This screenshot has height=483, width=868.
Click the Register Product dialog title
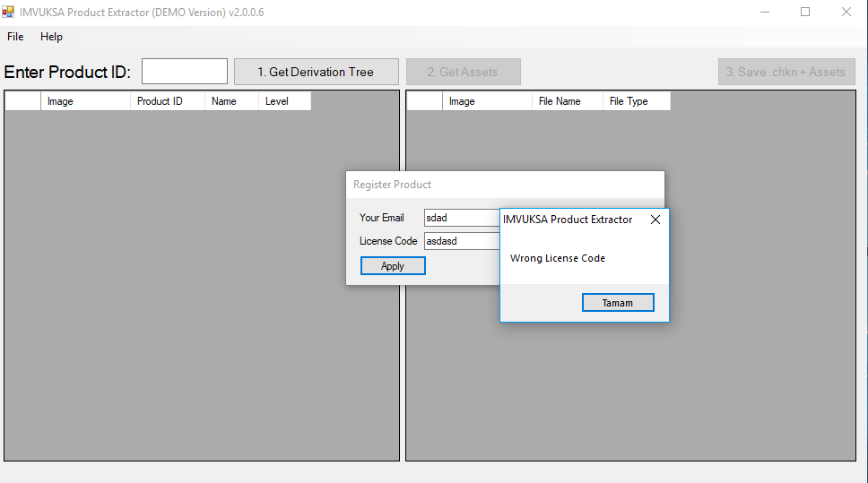(x=392, y=185)
